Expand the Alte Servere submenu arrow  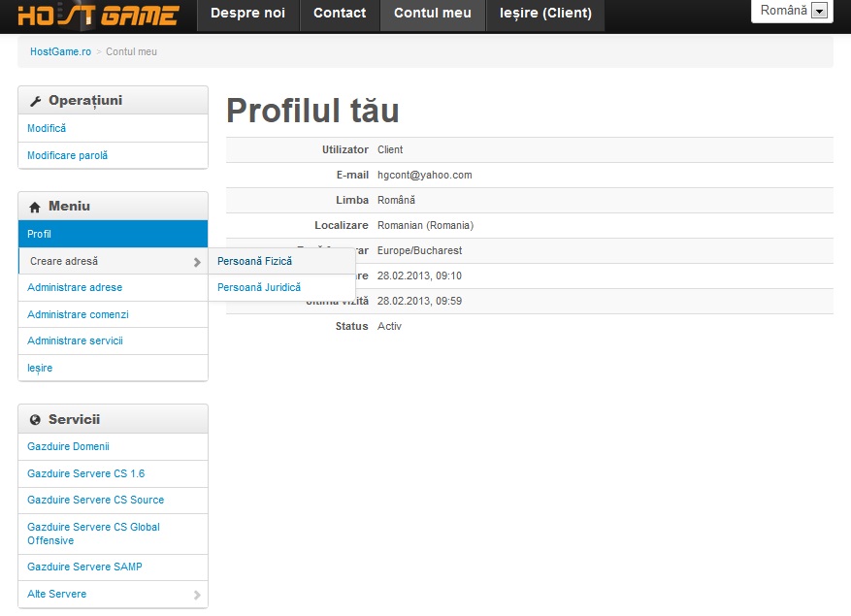(x=197, y=595)
